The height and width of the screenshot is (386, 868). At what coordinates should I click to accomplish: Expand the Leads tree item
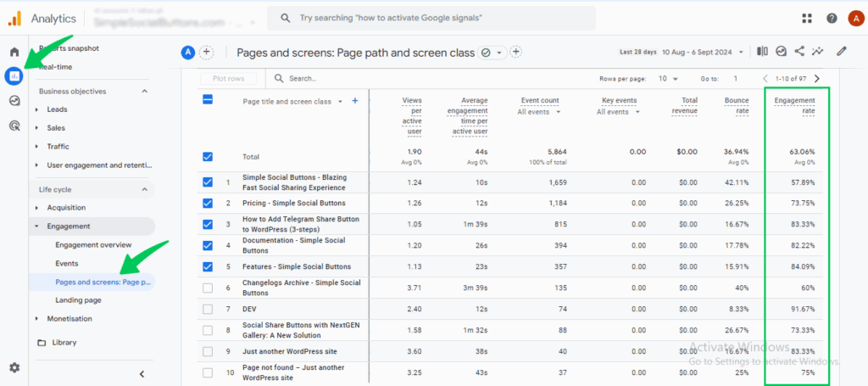[36, 109]
